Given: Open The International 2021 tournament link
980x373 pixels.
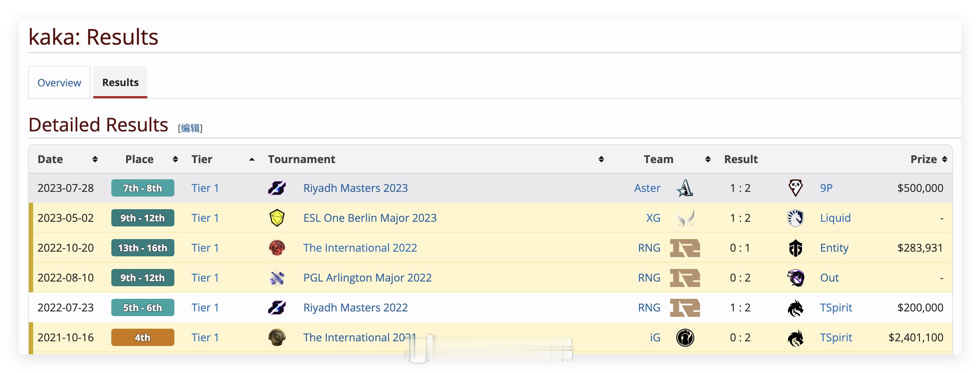Looking at the screenshot, I should (x=360, y=337).
